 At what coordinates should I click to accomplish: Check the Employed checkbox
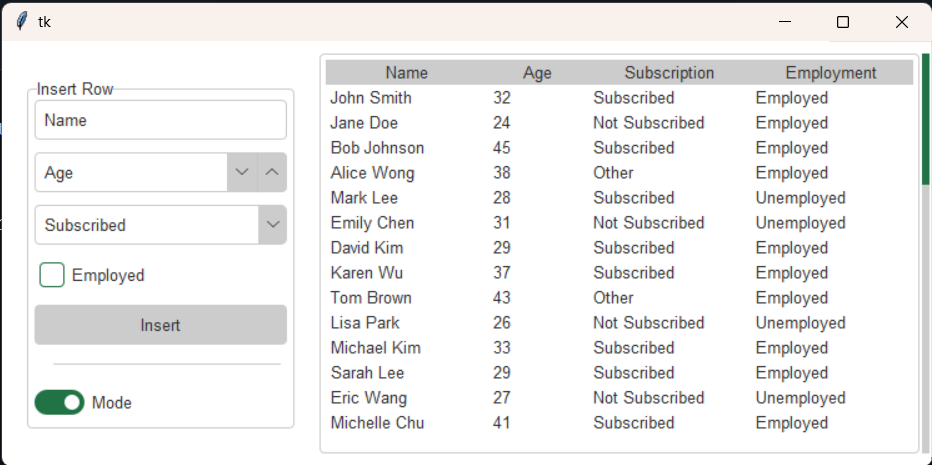[52, 275]
